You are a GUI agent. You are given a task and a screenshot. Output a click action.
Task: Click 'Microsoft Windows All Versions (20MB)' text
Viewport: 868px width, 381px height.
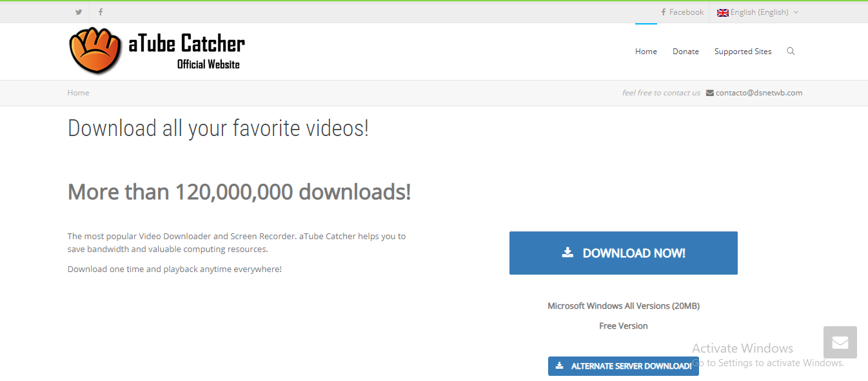624,306
